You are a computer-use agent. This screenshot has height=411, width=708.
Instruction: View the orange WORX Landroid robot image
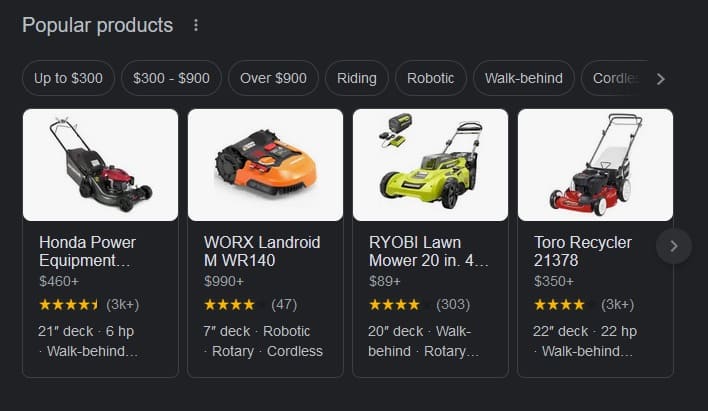(265, 165)
